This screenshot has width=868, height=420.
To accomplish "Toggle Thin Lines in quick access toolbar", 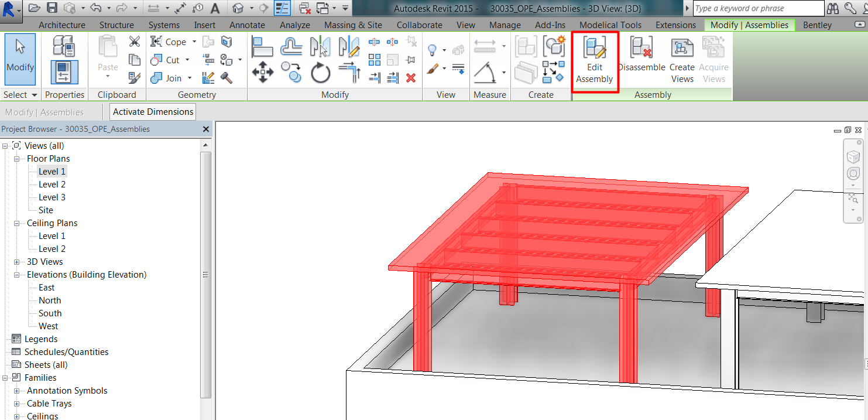I will 283,8.
